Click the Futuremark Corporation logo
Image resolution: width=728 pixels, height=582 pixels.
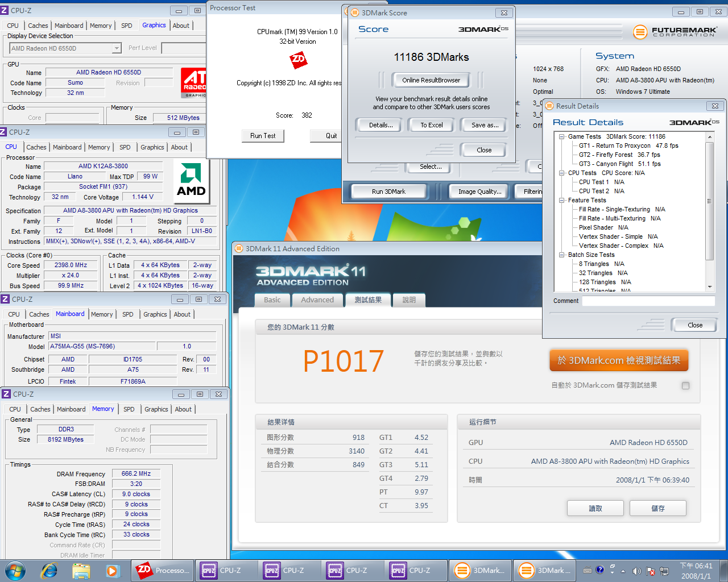(675, 32)
